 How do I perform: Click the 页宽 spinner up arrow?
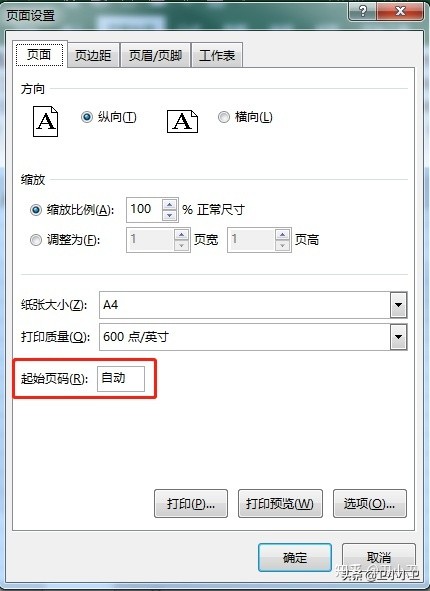click(x=182, y=235)
